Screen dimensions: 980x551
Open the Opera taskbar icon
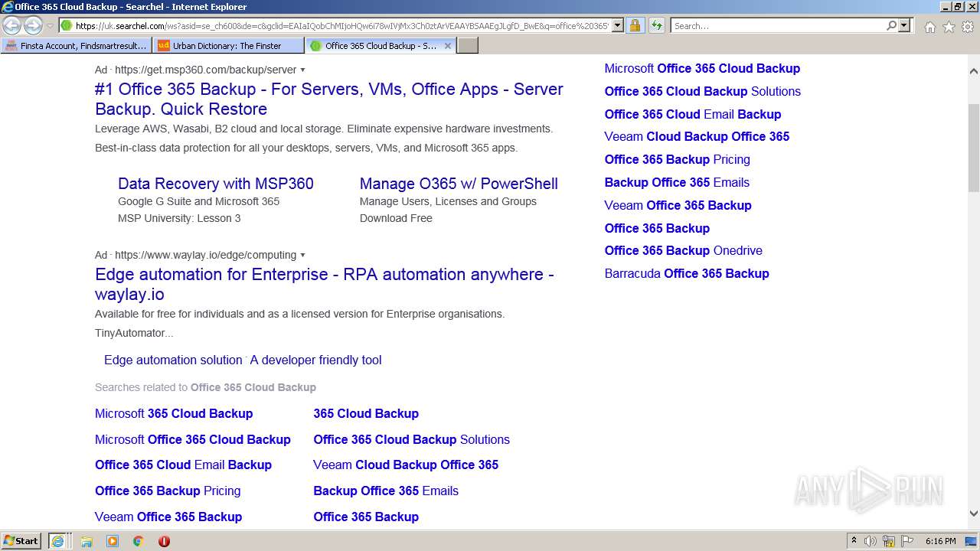[x=164, y=541]
